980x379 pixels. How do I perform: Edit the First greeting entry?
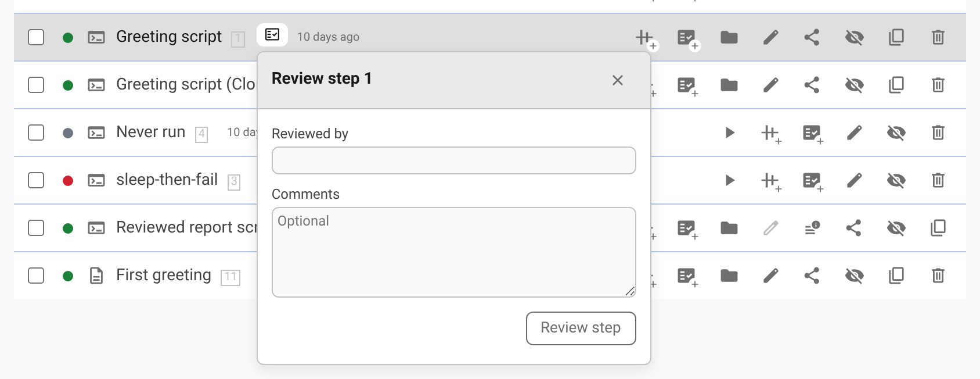point(771,276)
